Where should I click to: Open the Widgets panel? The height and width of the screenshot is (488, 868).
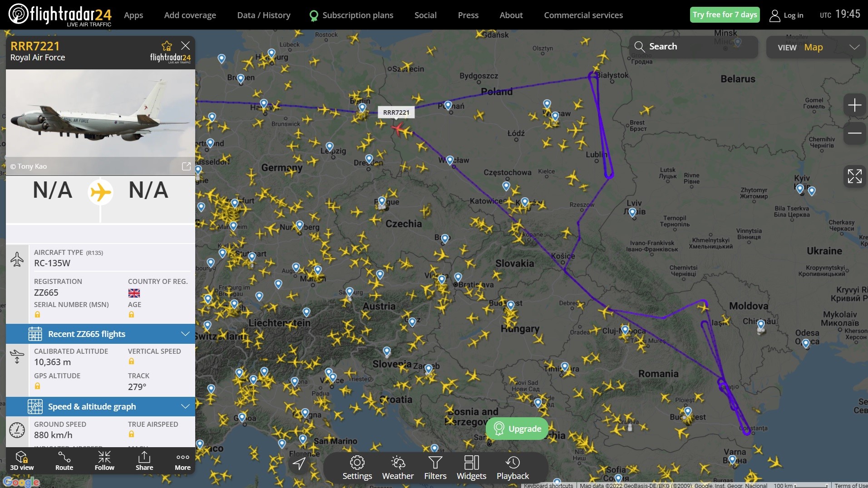[471, 468]
